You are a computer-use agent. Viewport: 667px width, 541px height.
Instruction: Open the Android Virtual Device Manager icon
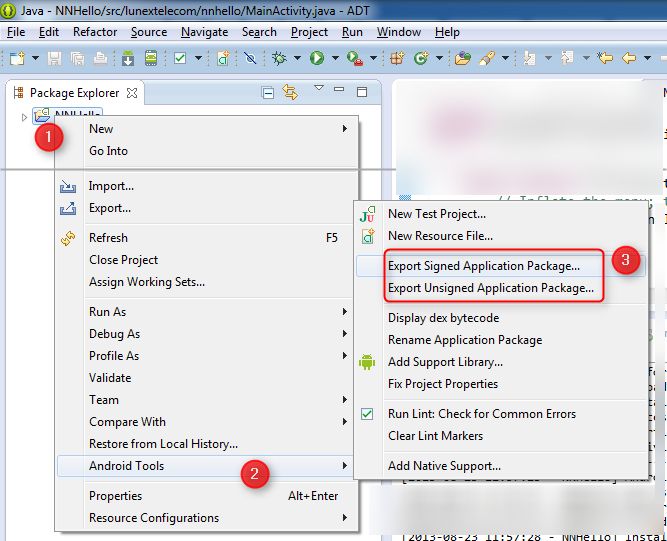[151, 58]
